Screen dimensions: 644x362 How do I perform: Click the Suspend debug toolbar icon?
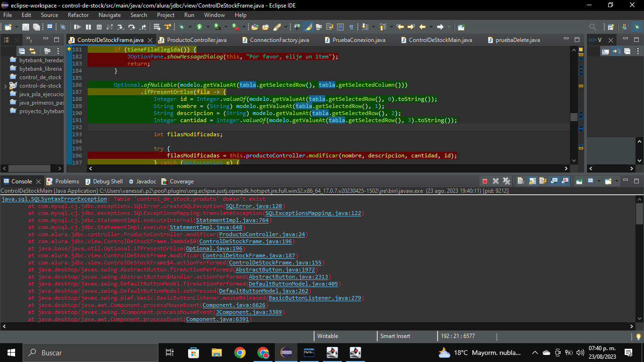(88, 27)
